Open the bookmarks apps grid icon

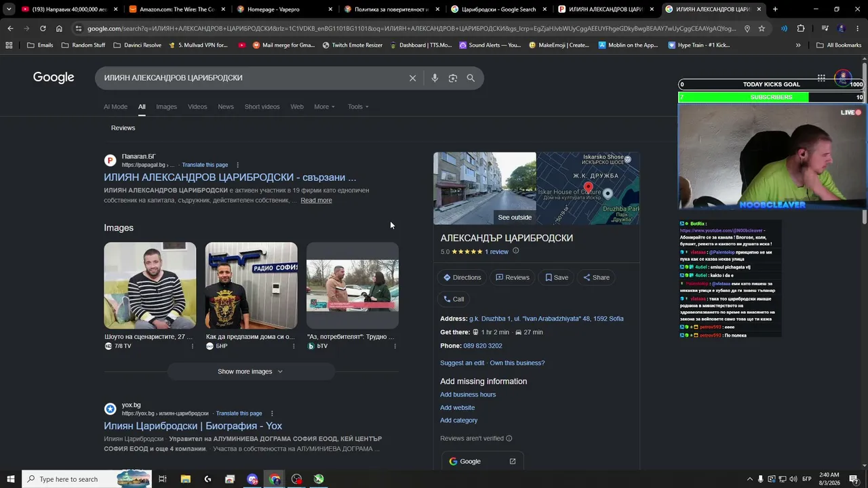click(x=9, y=45)
